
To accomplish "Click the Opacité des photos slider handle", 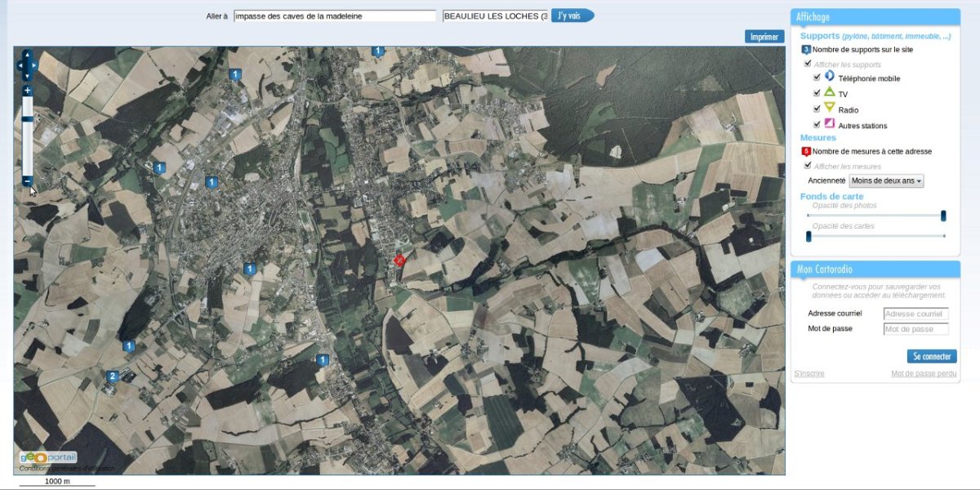I will click(943, 216).
